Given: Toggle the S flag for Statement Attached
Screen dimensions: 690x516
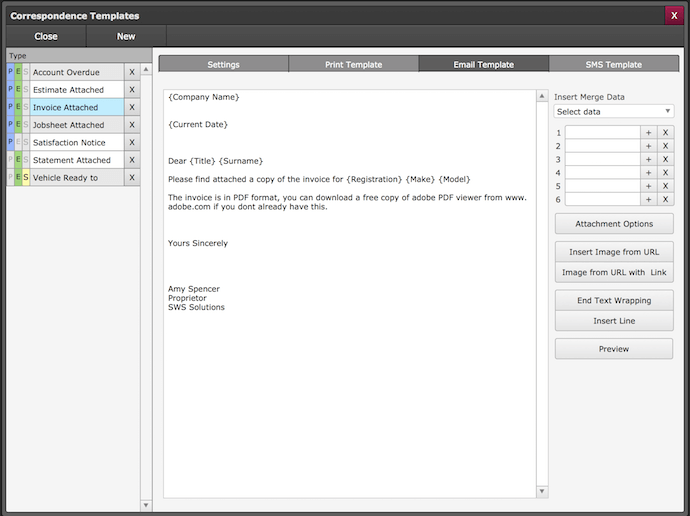Looking at the screenshot, I should pyautogui.click(x=26, y=160).
